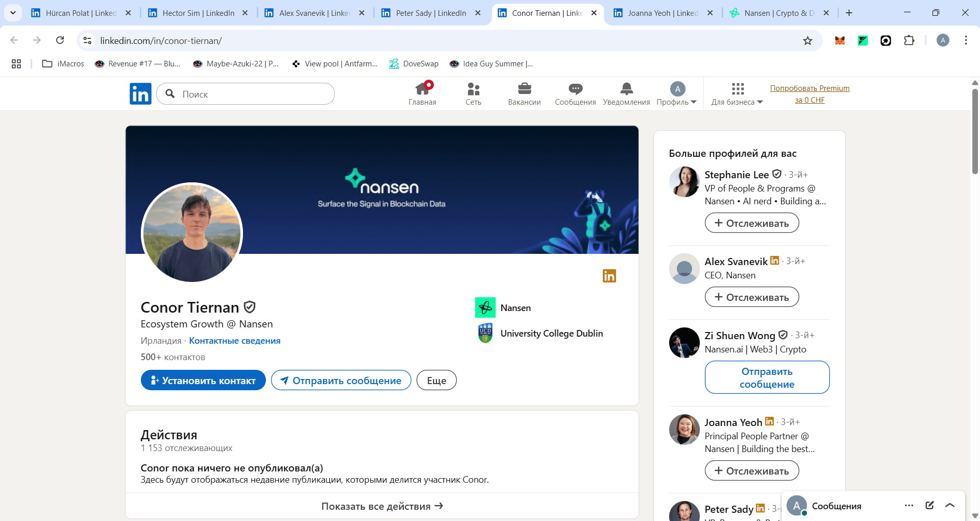Open Zi Shuen Wong's profile name
Image resolution: width=980 pixels, height=521 pixels.
(x=740, y=336)
